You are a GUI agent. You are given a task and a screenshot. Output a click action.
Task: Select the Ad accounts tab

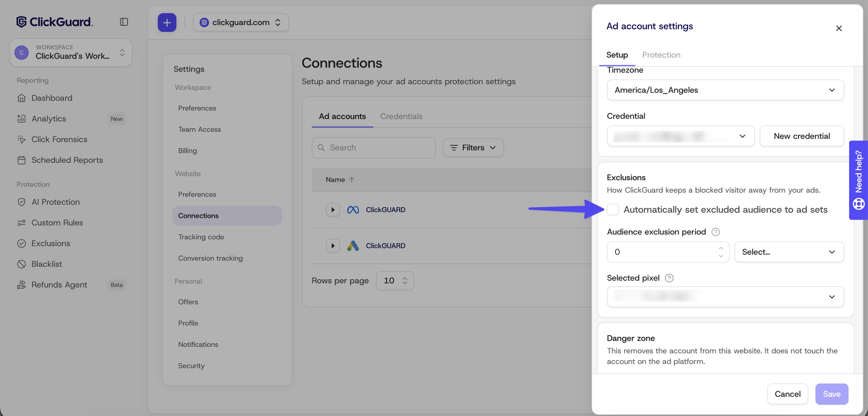[x=342, y=116]
